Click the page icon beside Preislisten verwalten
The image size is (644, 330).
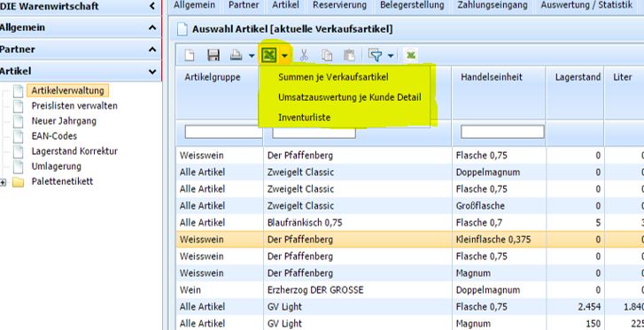pyautogui.click(x=18, y=106)
